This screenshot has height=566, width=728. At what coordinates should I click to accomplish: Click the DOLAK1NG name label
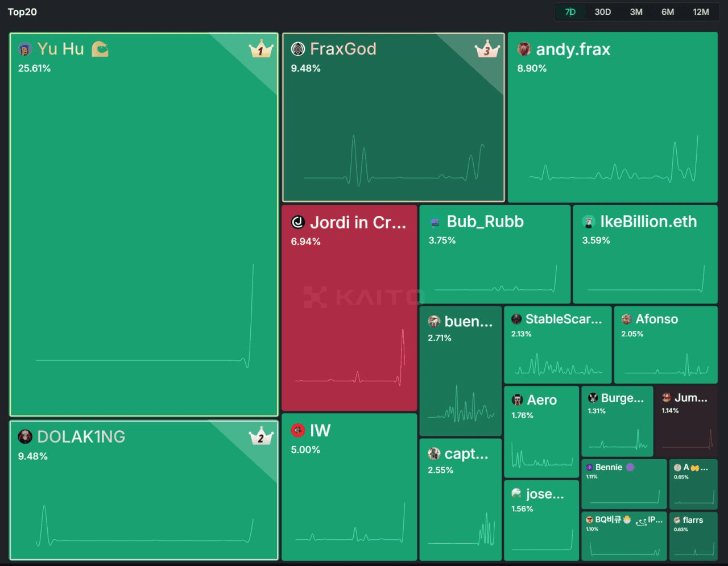[x=81, y=436]
